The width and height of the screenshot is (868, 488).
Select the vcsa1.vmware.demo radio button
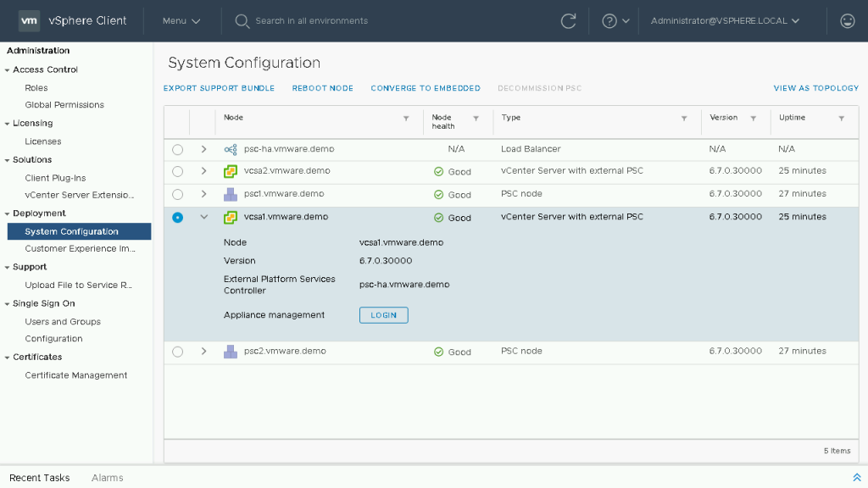177,218
